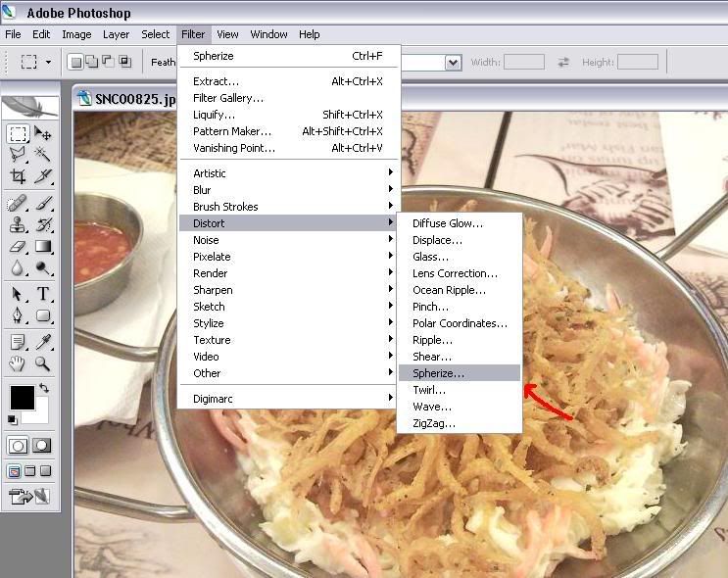Viewport: 728px width, 578px height.
Task: Select the Rounded Rectangle shape tool
Action: click(43, 315)
